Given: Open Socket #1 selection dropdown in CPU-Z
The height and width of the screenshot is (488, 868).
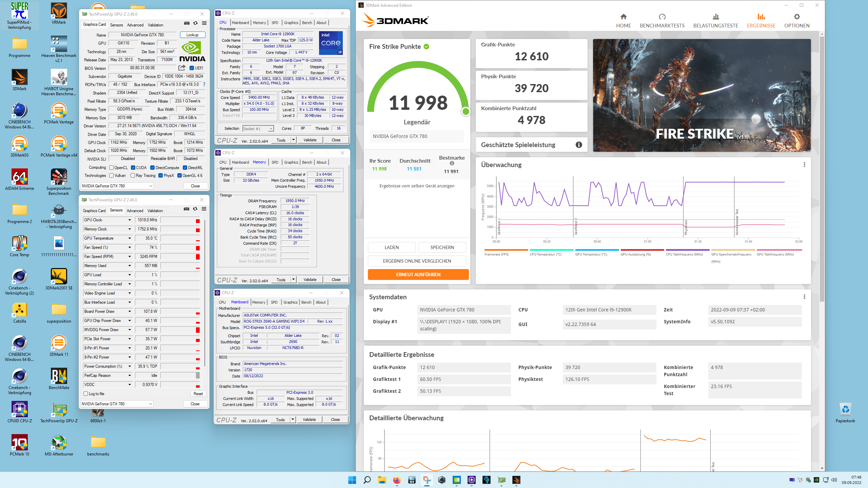Looking at the screenshot, I should [x=258, y=128].
